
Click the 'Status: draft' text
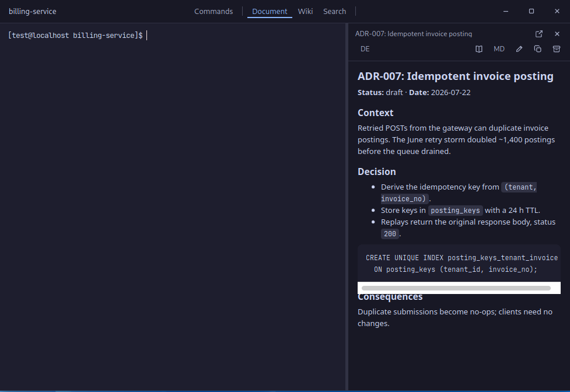click(380, 93)
